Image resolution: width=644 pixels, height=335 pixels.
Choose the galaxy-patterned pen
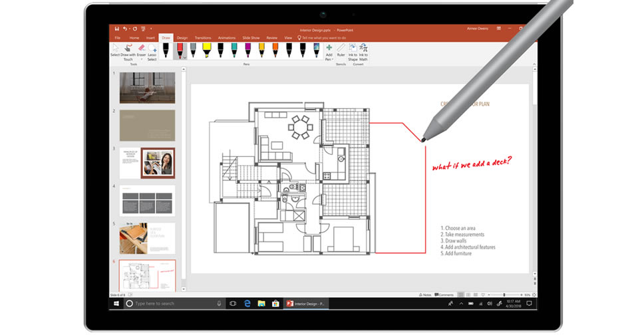[317, 50]
